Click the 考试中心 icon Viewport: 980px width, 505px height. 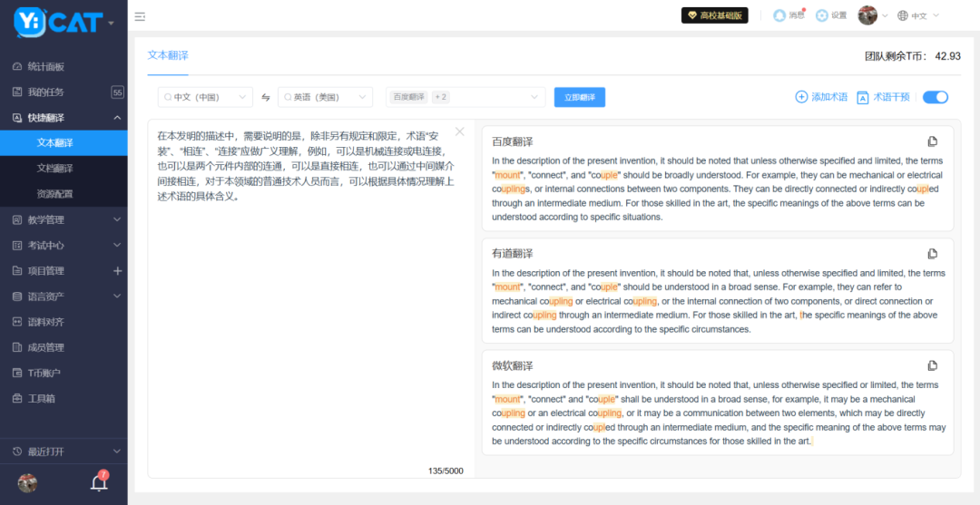tap(17, 246)
